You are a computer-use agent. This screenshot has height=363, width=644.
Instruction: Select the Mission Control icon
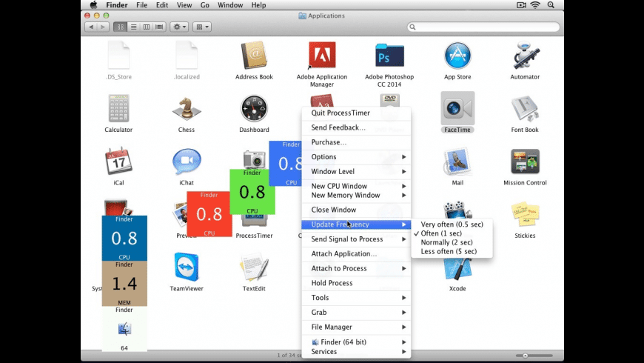[525, 161]
